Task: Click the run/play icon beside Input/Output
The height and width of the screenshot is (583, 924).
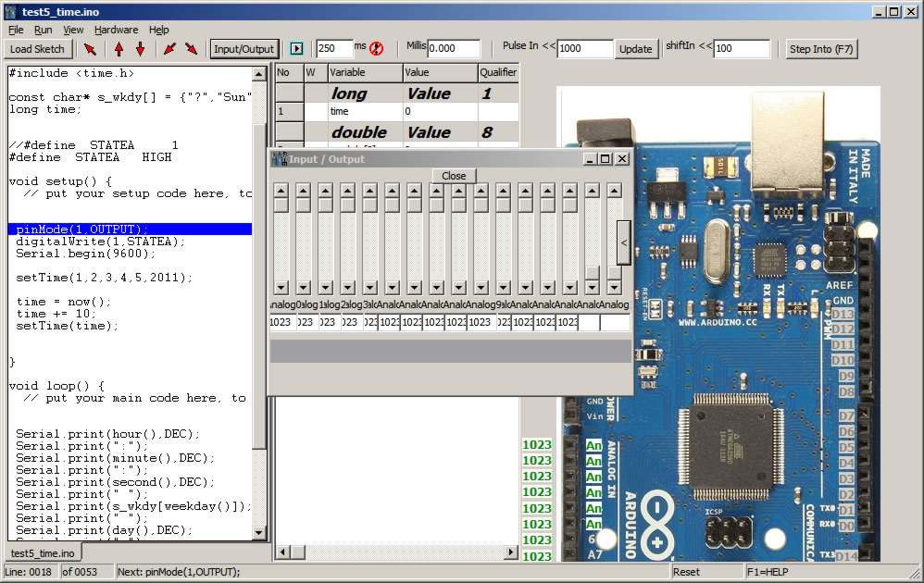Action: [x=297, y=49]
